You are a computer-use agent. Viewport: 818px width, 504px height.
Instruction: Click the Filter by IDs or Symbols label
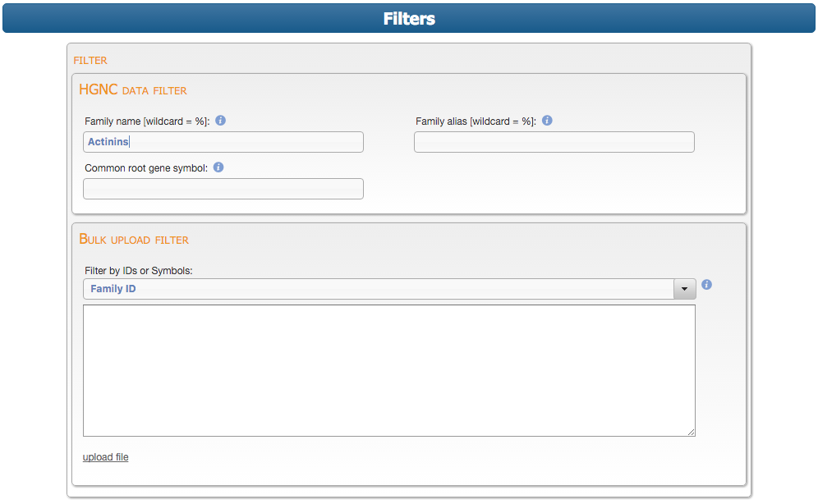coord(139,271)
